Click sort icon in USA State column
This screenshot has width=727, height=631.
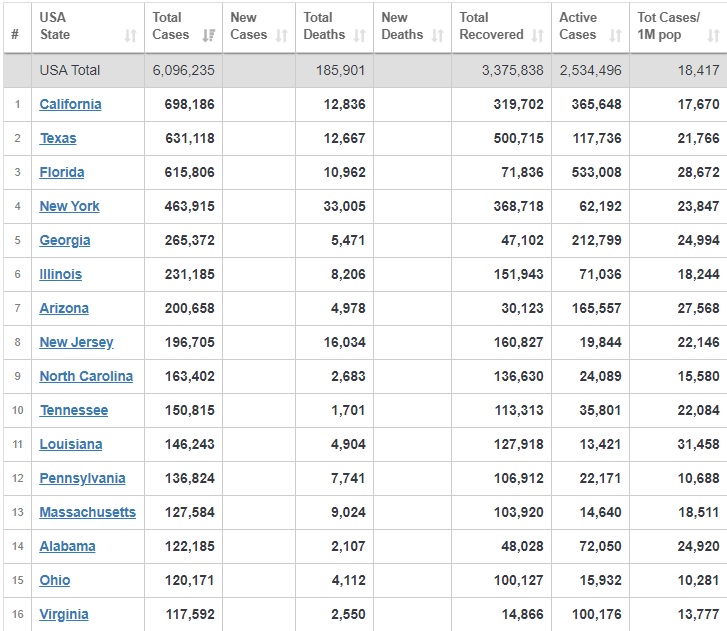pos(130,35)
